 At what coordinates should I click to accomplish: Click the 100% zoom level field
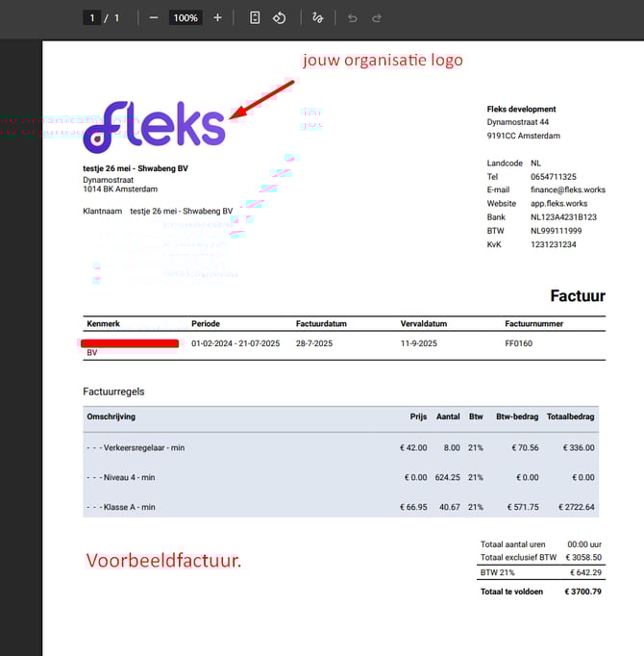tap(185, 18)
